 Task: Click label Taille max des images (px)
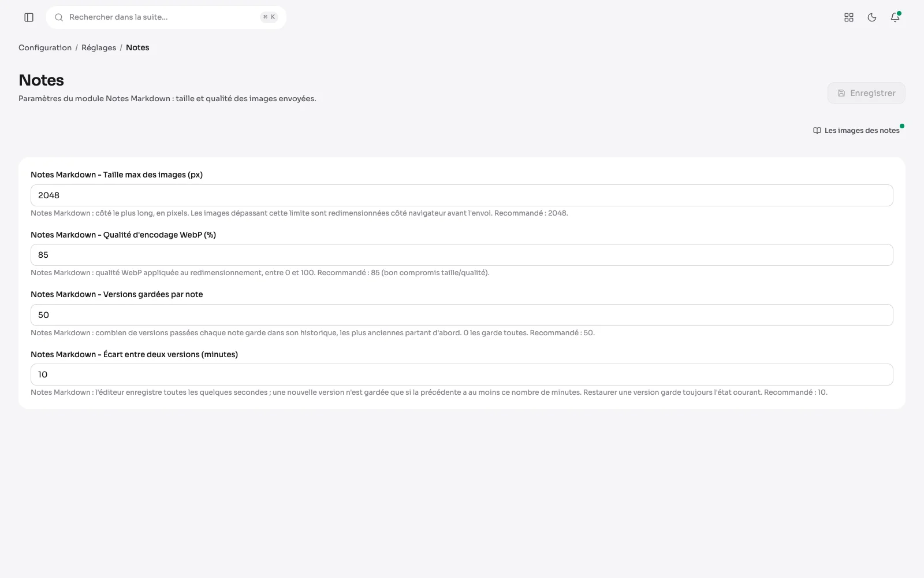click(117, 175)
